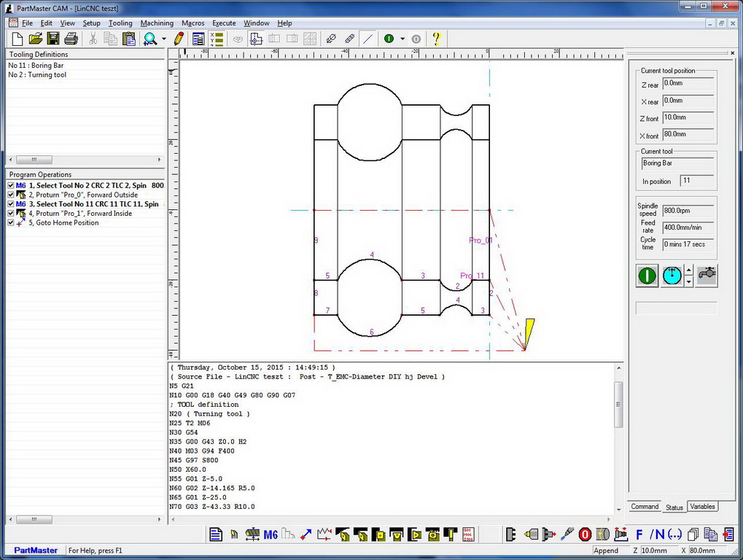Click the Save floppy disk icon
This screenshot has width=743, height=560.
53,39
